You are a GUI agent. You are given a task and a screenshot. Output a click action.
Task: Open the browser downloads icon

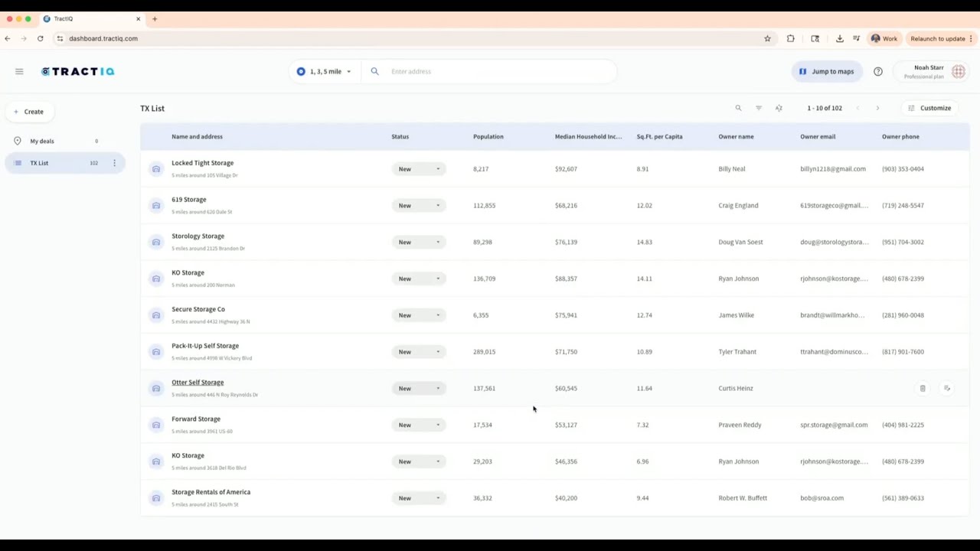point(839,38)
